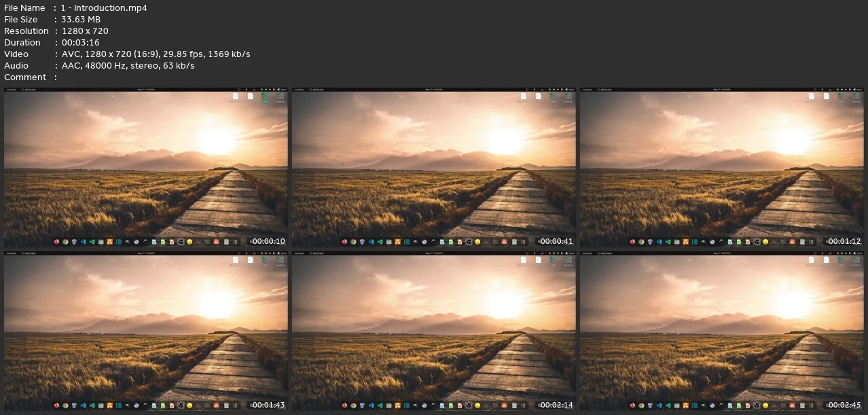Screen dimensions: 868x415
Task: Open the thumbnail stamped 00:01:43
Action: [146, 331]
